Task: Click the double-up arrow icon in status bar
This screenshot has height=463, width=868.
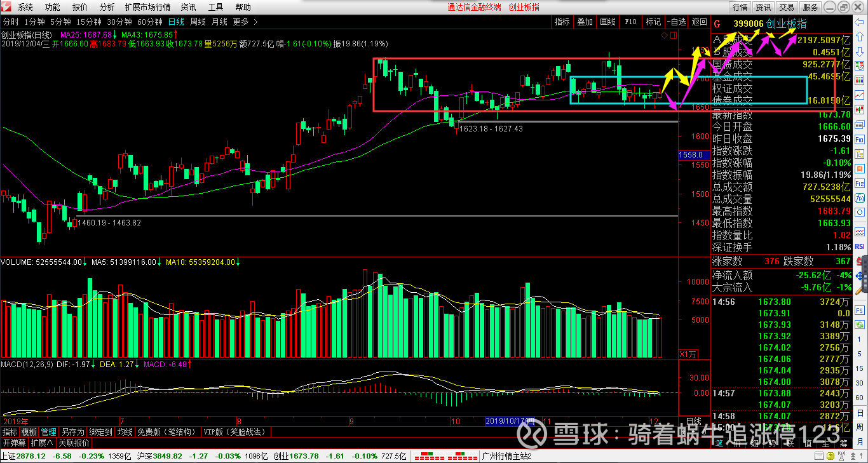Action: [853, 456]
